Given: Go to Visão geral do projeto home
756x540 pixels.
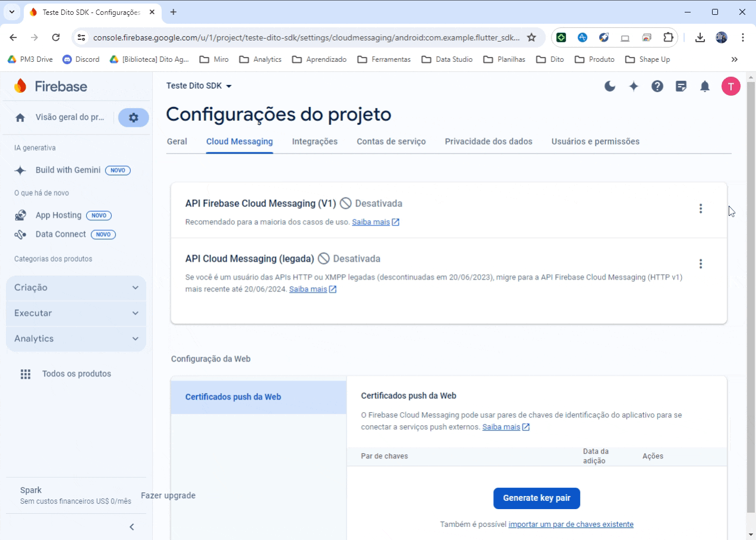Looking at the screenshot, I should (x=61, y=118).
